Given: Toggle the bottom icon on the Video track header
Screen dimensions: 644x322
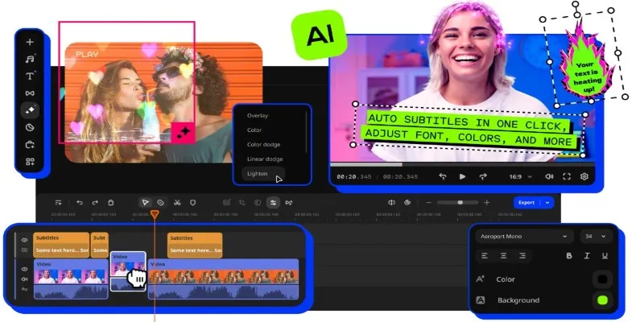Looking at the screenshot, I should (25, 289).
